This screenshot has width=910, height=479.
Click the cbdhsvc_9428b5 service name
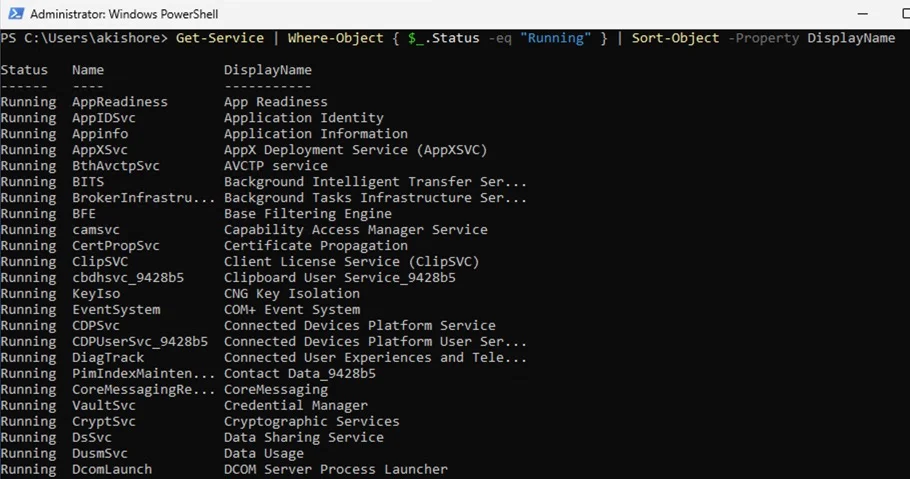pos(128,278)
